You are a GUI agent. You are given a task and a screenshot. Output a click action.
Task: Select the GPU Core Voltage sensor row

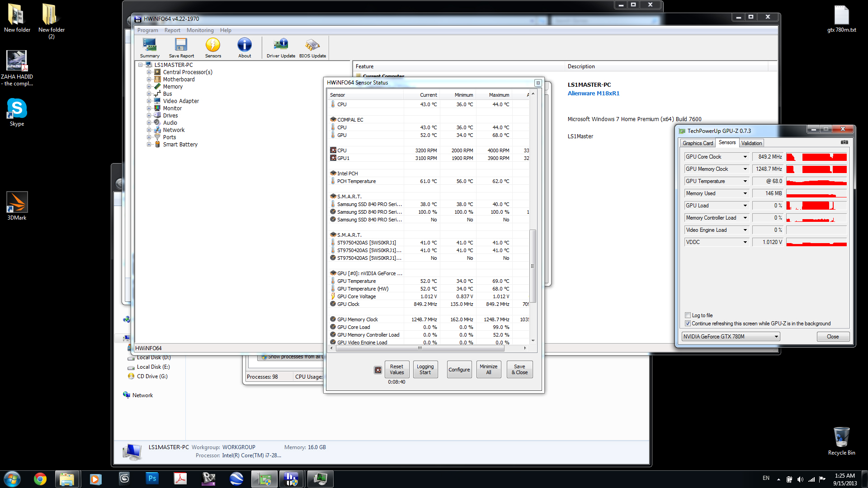(429, 296)
